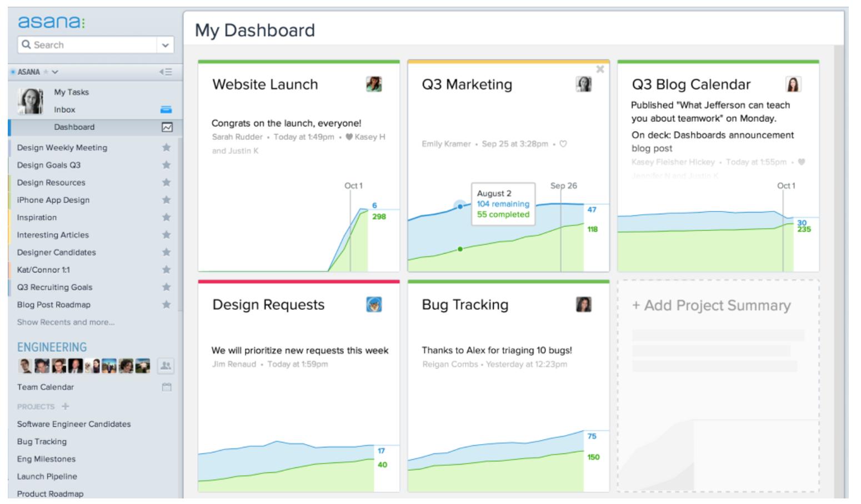Remove the Q3 Marketing card

coord(600,69)
